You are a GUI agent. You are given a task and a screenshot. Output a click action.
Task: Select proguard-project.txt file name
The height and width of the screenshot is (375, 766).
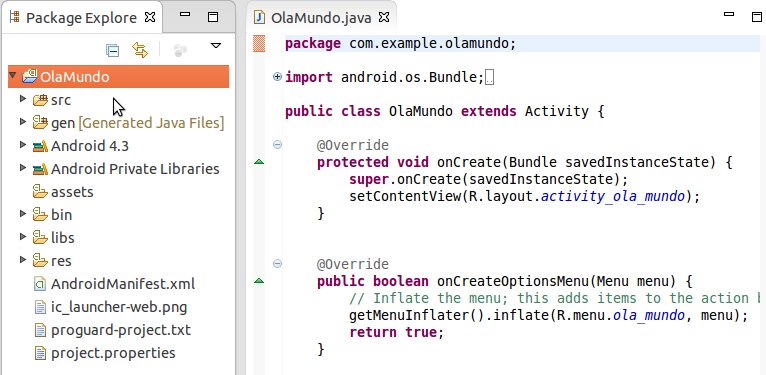click(121, 331)
